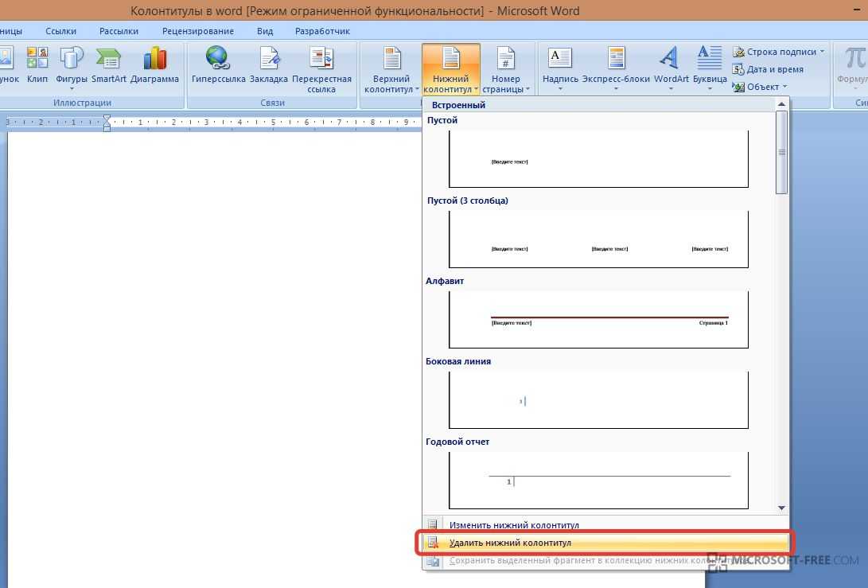Open Перекрестная ссылка cross-reference
This screenshot has width=868, height=588.
pyautogui.click(x=321, y=70)
